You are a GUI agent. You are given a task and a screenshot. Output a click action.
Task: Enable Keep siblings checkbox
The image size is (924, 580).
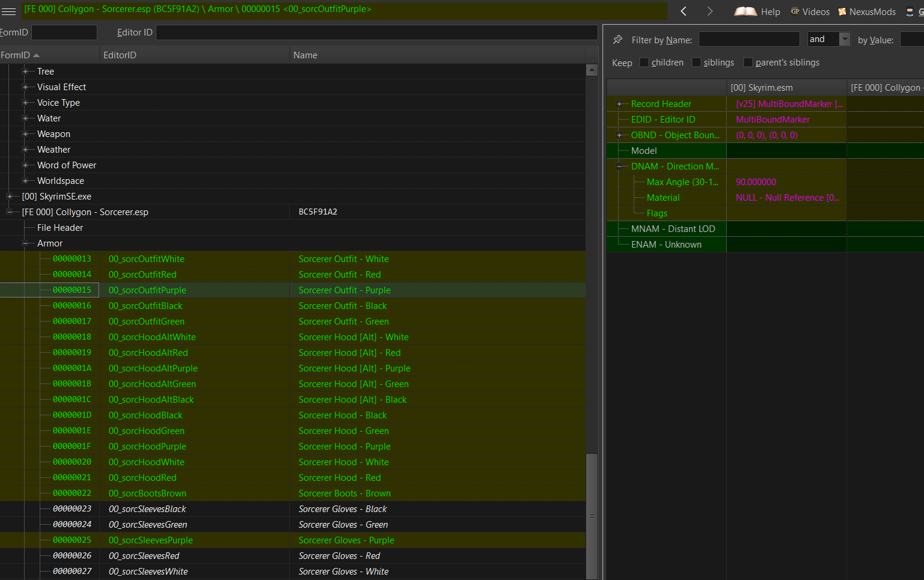[x=696, y=63]
